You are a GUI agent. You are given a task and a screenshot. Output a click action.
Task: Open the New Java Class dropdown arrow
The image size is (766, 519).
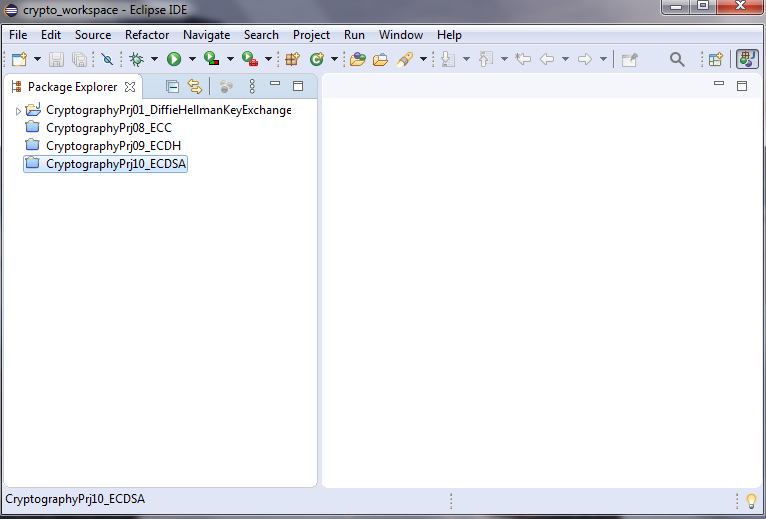pos(335,59)
